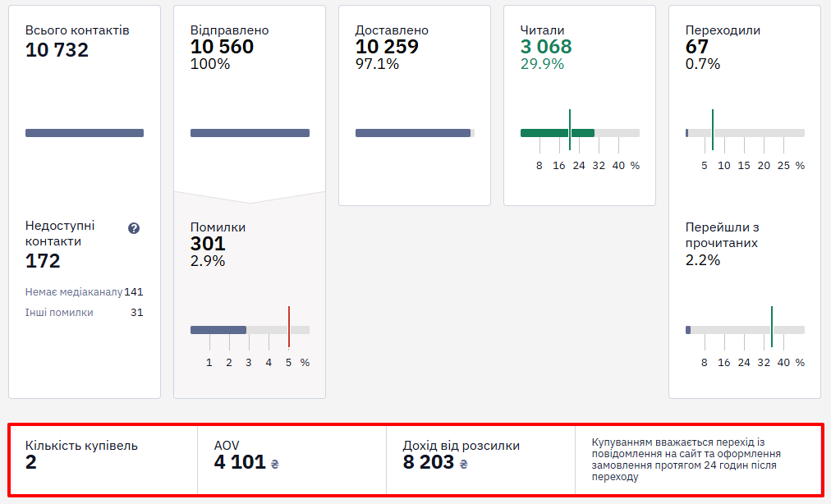Select the AOV value 4 101
This screenshot has height=504, width=831.
[240, 462]
